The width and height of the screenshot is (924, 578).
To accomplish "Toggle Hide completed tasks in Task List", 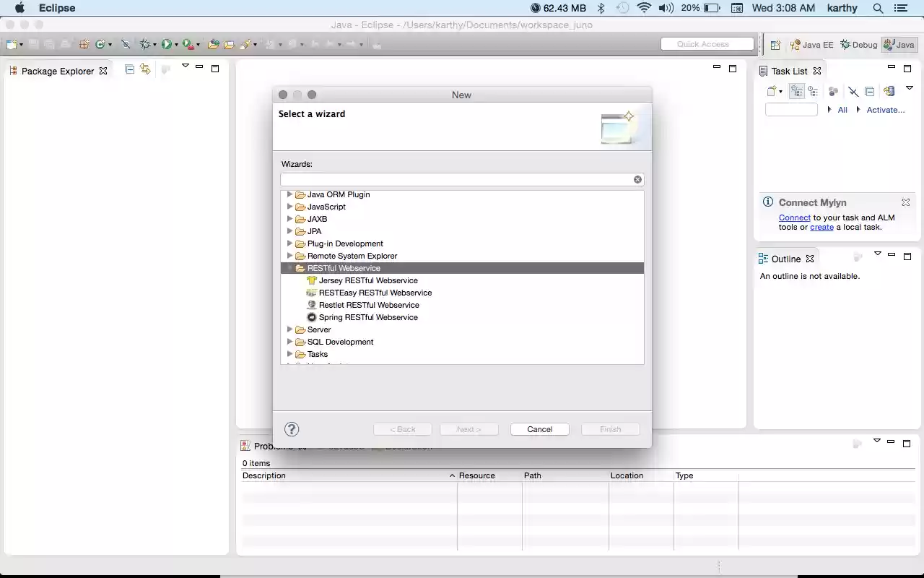I will coord(853,91).
